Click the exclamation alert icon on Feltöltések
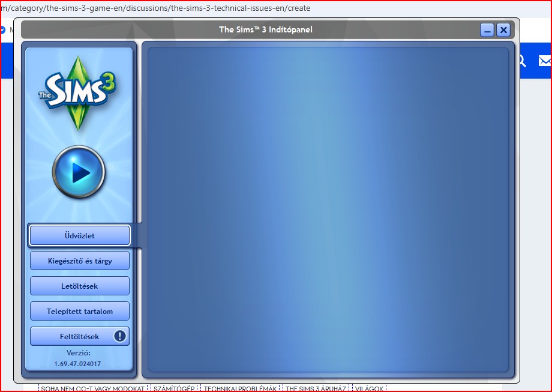The image size is (552, 392). (x=120, y=336)
